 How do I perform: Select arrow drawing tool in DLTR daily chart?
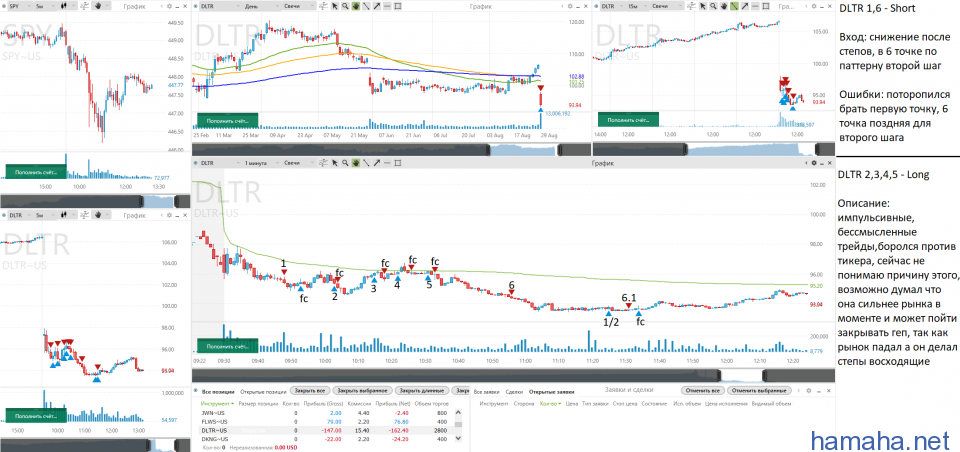click(x=377, y=6)
